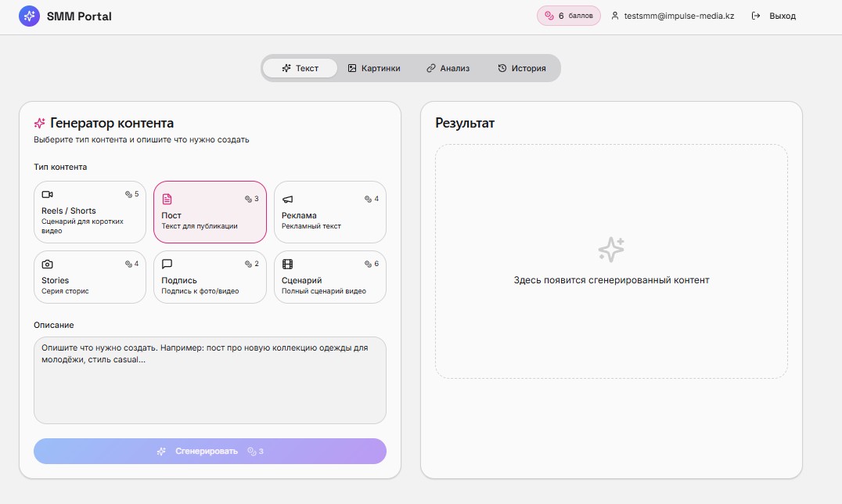Select the Stories content type
Image resolution: width=842 pixels, height=504 pixels.
(x=90, y=277)
